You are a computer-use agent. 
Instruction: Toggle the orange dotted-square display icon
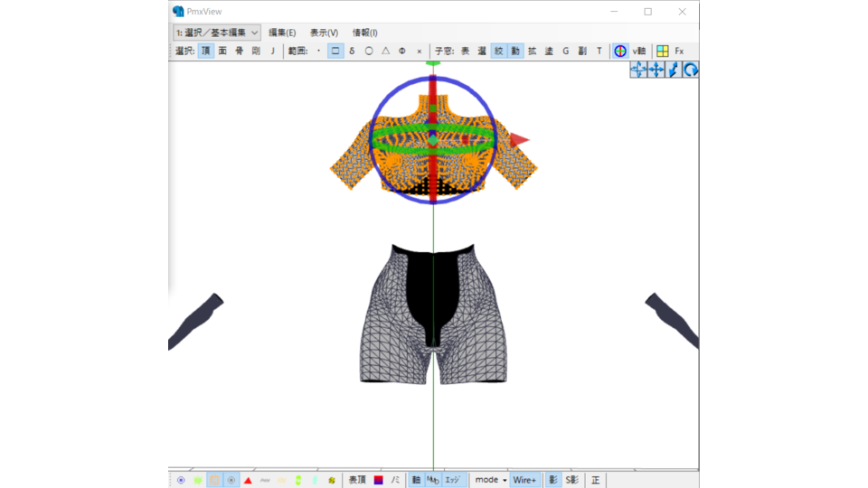point(214,480)
